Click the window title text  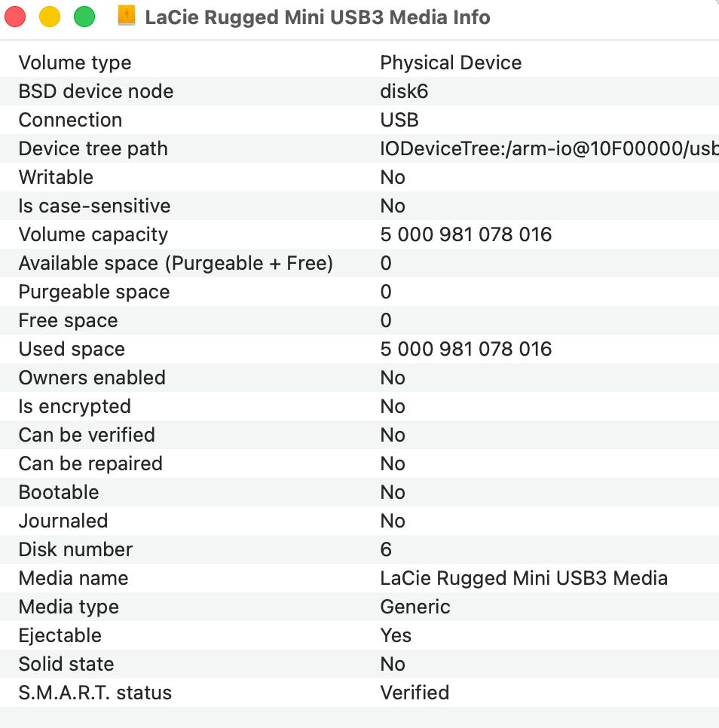[x=317, y=17]
